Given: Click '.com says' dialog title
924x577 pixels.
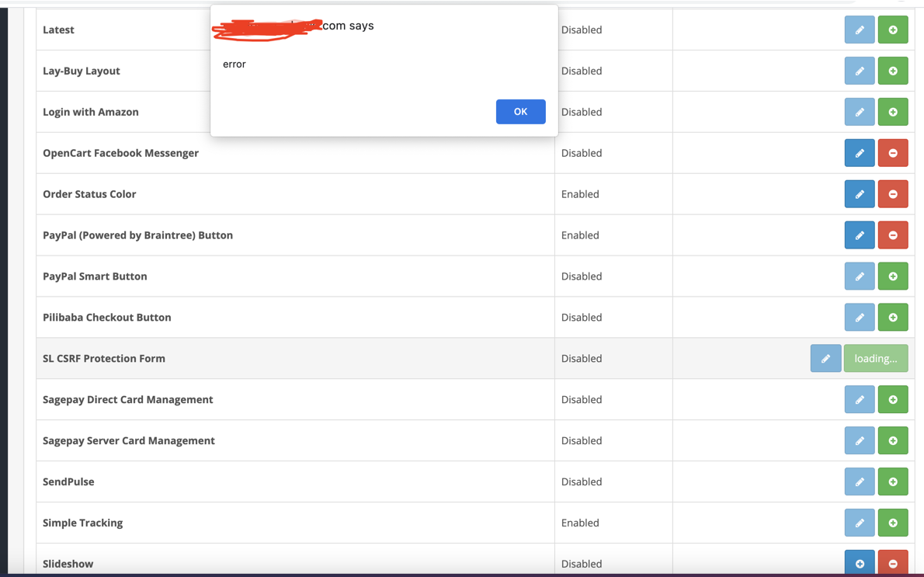Looking at the screenshot, I should tap(348, 26).
